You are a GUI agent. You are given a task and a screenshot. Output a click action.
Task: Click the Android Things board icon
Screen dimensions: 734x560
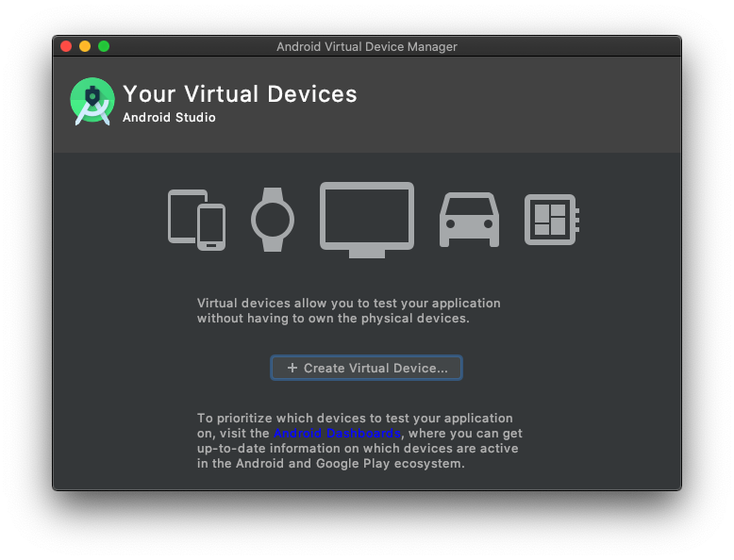pyautogui.click(x=552, y=220)
